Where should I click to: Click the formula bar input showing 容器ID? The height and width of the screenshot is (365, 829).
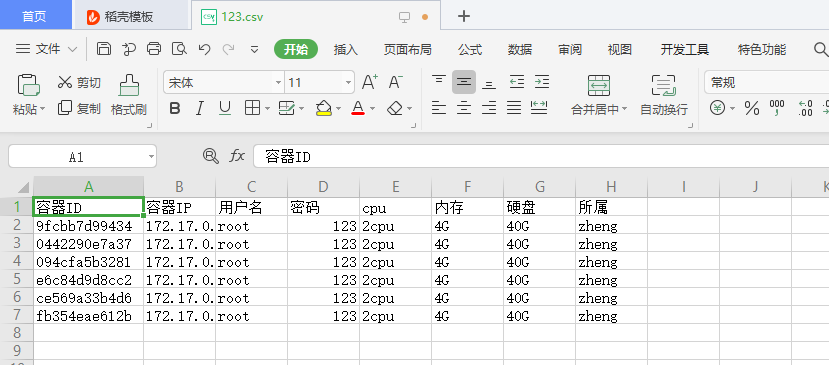coord(541,157)
